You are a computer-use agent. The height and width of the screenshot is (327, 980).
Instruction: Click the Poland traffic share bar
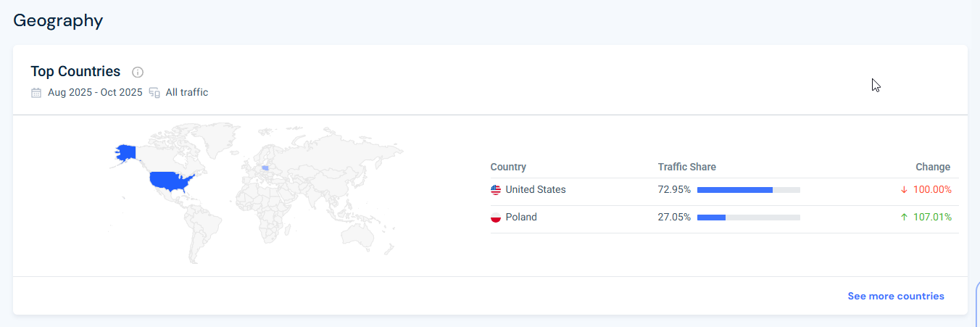point(748,218)
